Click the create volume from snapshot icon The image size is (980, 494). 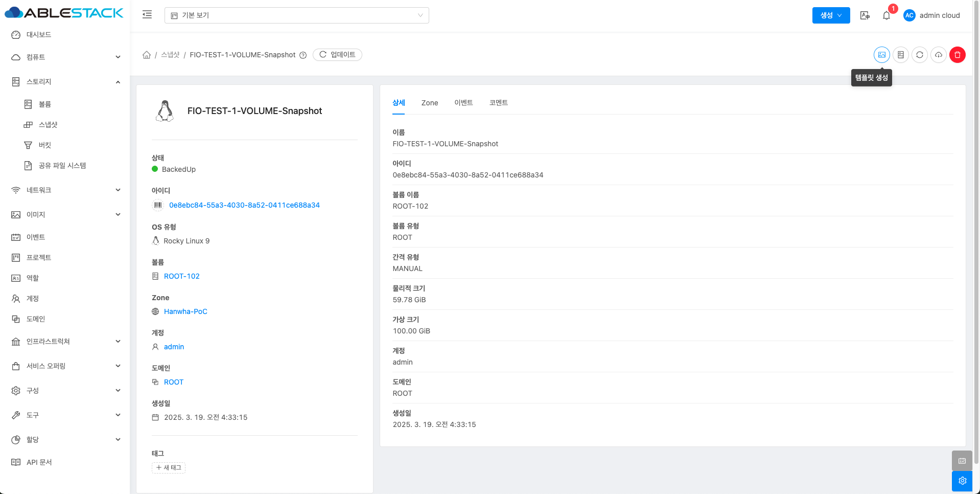point(900,55)
